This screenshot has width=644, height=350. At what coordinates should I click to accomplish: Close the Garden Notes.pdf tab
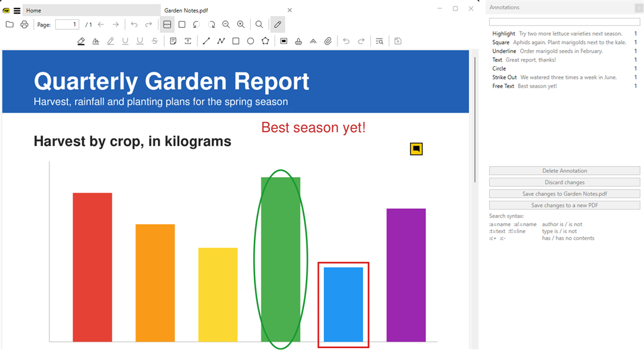pos(290,11)
